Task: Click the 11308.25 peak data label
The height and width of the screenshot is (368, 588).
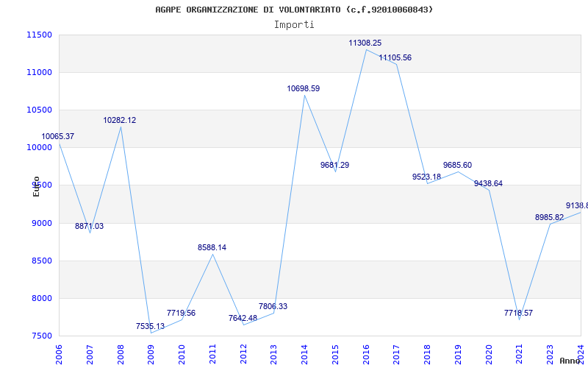Action: click(x=365, y=43)
